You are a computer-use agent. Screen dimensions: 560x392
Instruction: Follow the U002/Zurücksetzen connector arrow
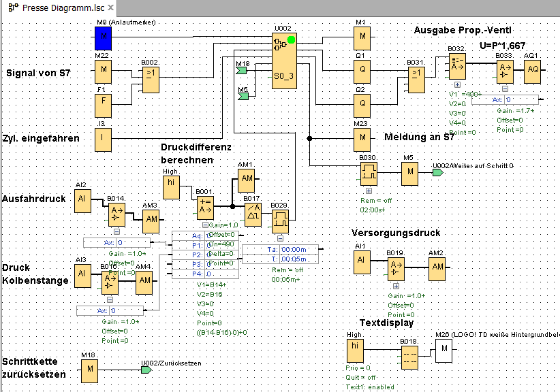click(146, 370)
